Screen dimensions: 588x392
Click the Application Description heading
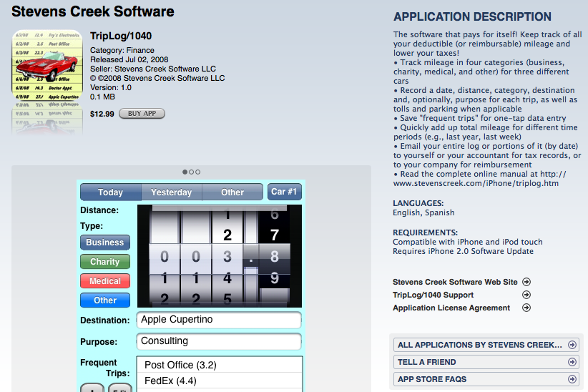[472, 17]
